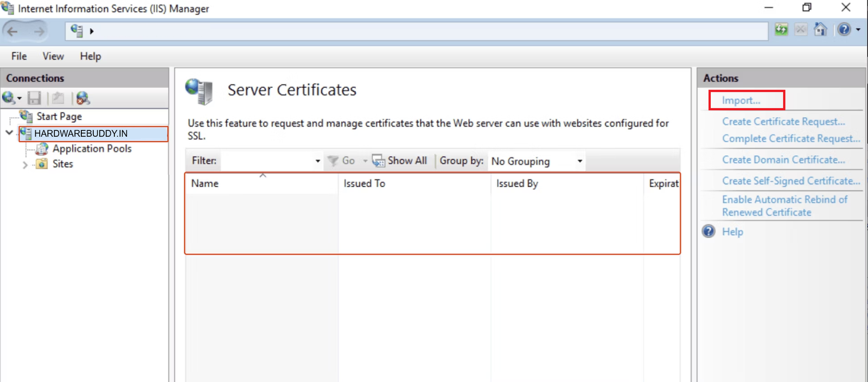
Task: Click the Stop toolbar icon
Action: point(801,29)
